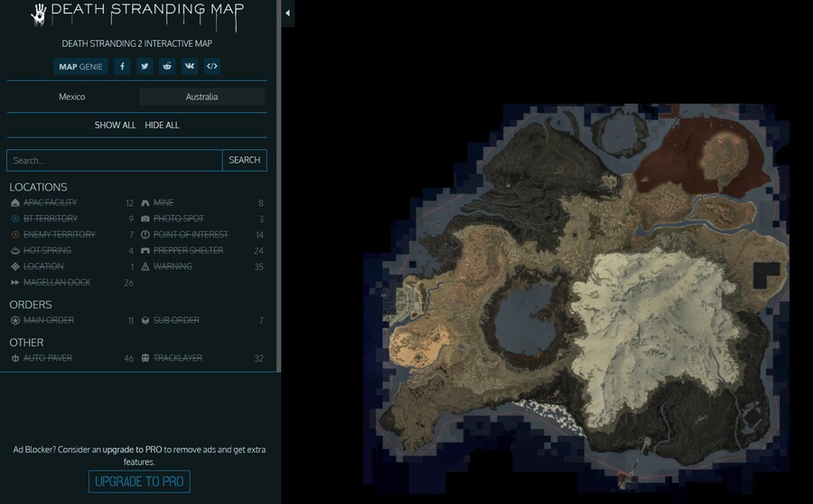
Task: Click the Death Stranding handprint logo
Action: pos(38,14)
